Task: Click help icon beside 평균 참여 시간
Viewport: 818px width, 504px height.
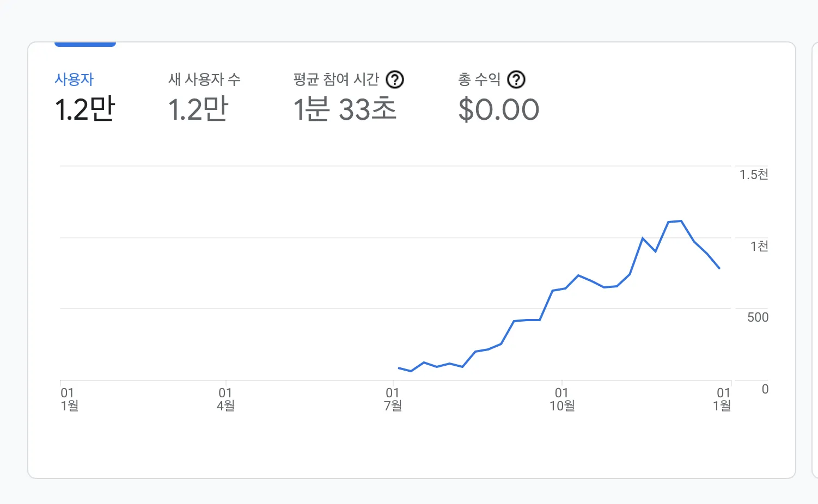Action: [395, 80]
